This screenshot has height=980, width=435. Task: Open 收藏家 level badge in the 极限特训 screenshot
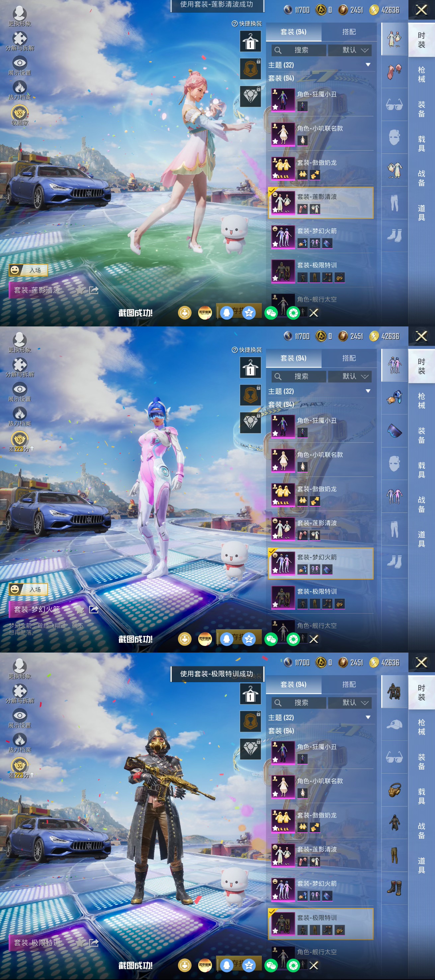(x=20, y=767)
